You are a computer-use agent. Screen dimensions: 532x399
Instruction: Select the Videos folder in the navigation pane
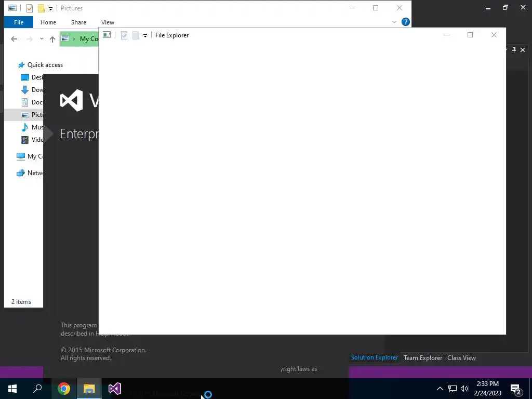pyautogui.click(x=32, y=139)
